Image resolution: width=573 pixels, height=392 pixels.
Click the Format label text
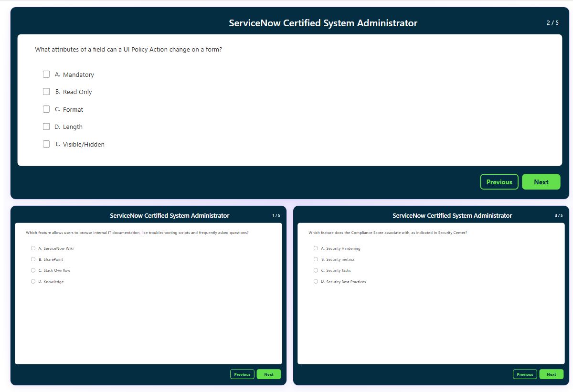coord(73,109)
